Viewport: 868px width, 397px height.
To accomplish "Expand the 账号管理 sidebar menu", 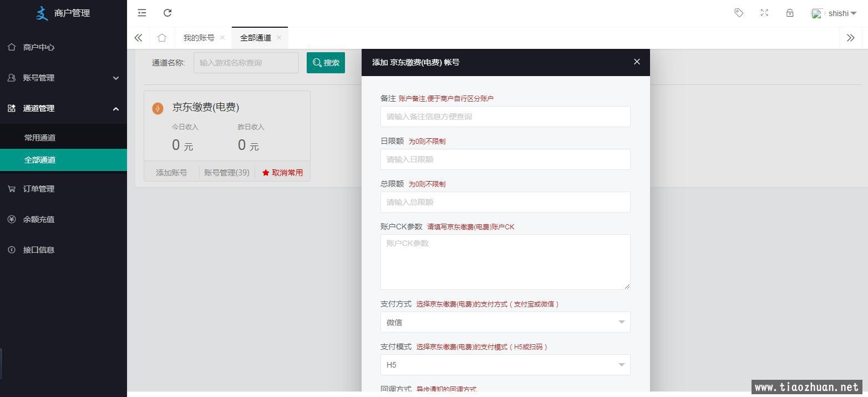I will [63, 78].
